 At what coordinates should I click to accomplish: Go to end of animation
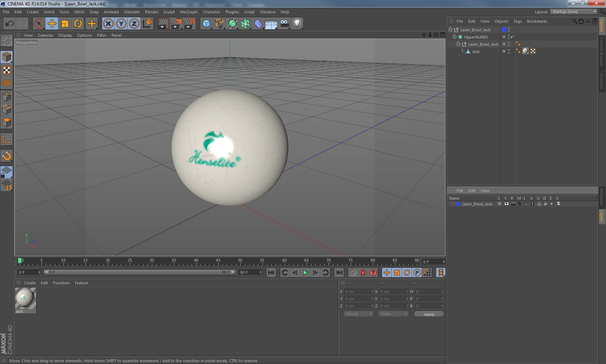[x=339, y=272]
